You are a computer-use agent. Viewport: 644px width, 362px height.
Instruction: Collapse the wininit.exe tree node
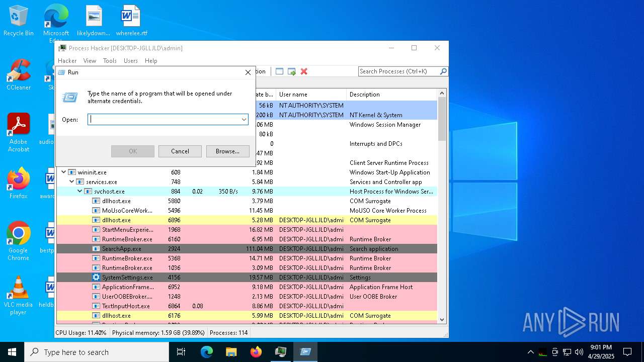(63, 172)
